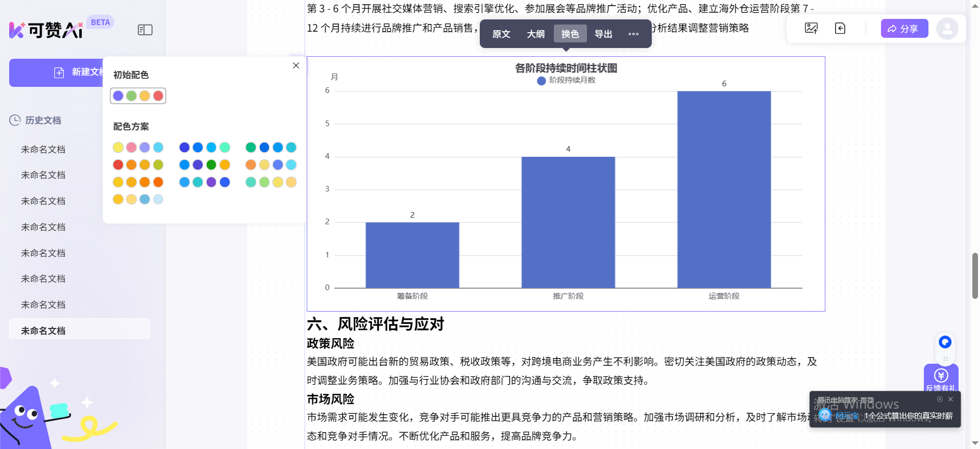Click the 运营阶段 bar in chart
This screenshot has width=980, height=449.
724,190
